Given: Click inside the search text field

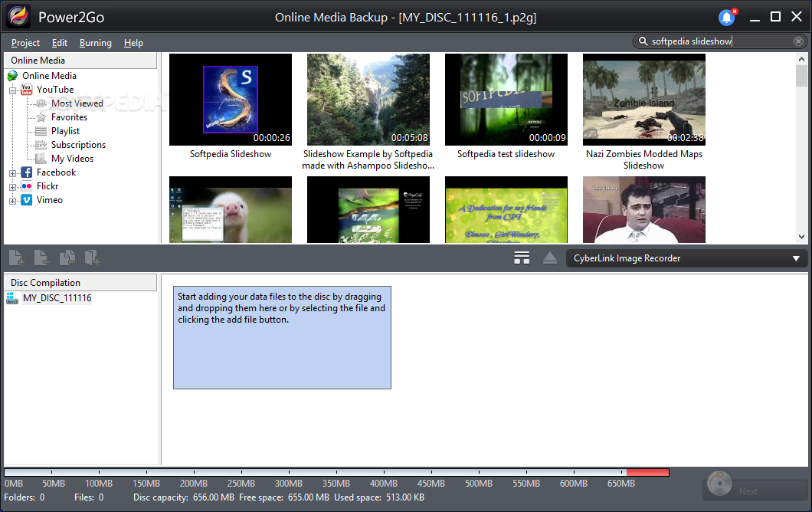Looking at the screenshot, I should 720,41.
